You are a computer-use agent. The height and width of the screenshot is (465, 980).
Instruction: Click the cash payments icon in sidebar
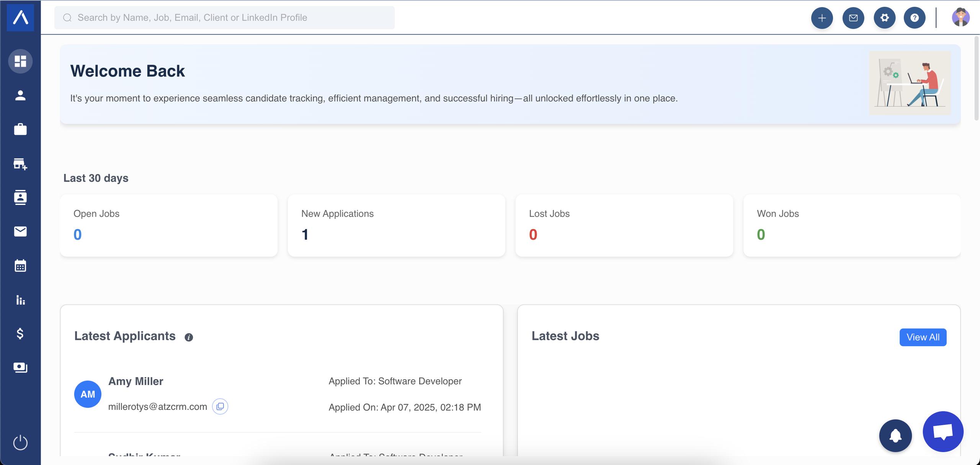[20, 367]
